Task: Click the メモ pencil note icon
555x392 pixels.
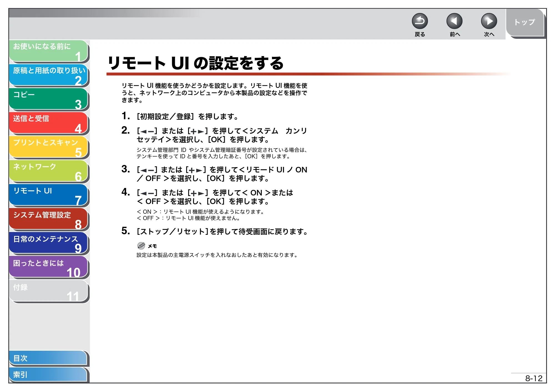Action: [x=141, y=246]
